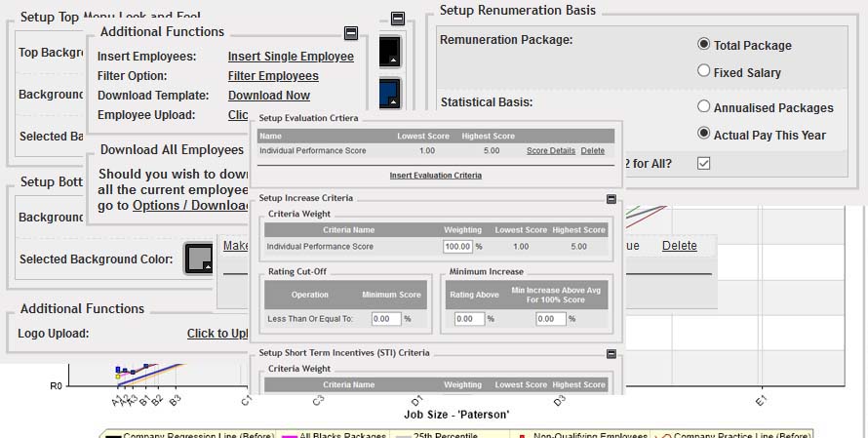Select Annualised Packages as statistical basis
Viewport: 868px width, 438px height.
704,107
